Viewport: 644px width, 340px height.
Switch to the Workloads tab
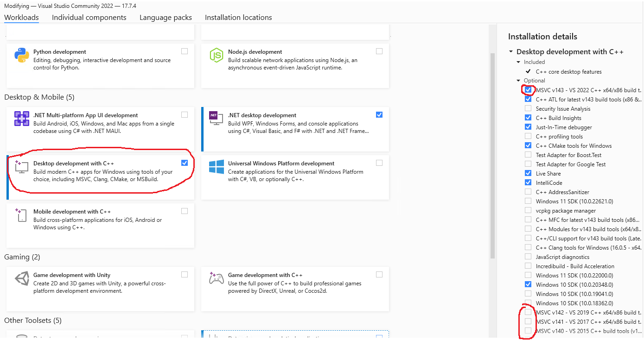[21, 18]
